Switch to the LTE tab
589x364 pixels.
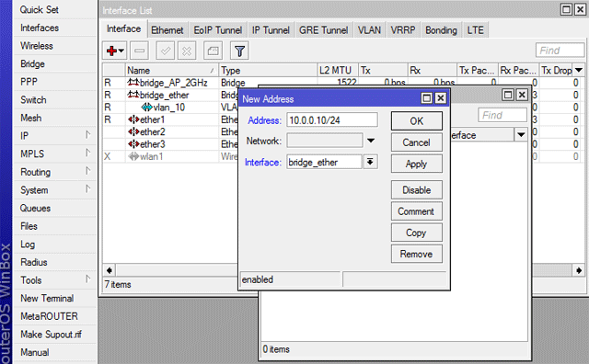(x=475, y=30)
